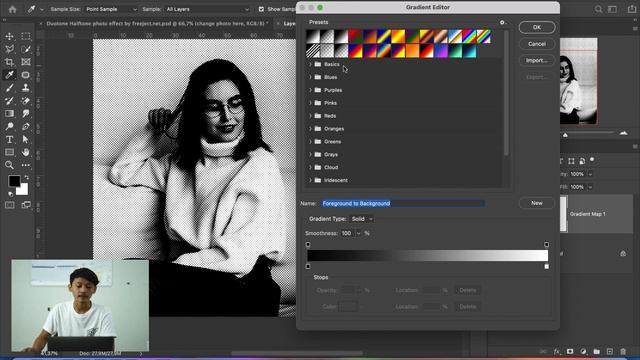Create a new layer icon
640x360 pixels.
point(610,351)
